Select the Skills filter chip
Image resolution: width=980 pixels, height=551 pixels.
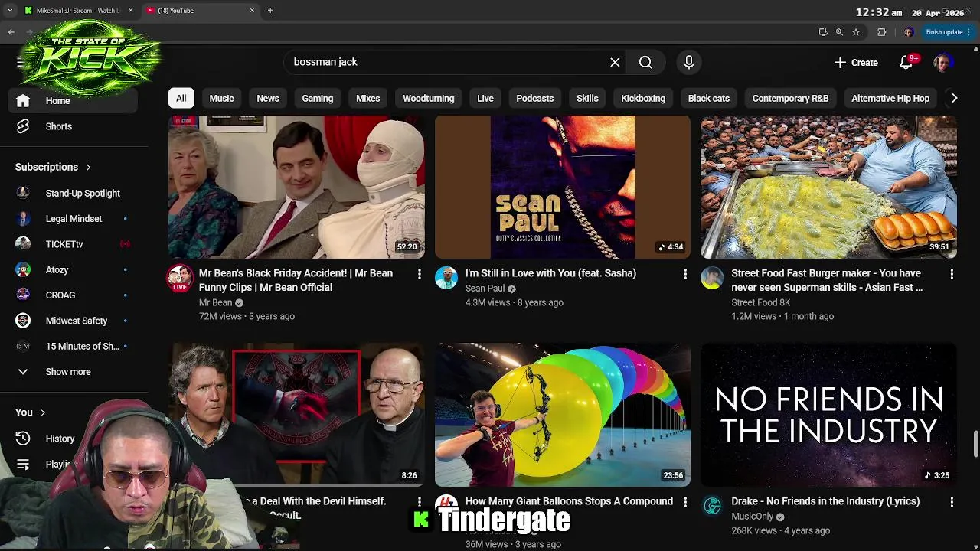(x=587, y=98)
